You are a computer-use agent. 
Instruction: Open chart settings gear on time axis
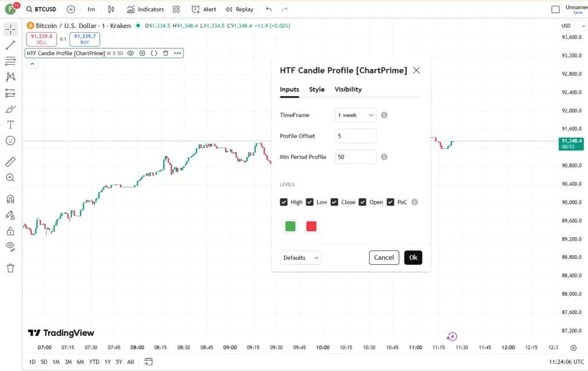(x=574, y=348)
